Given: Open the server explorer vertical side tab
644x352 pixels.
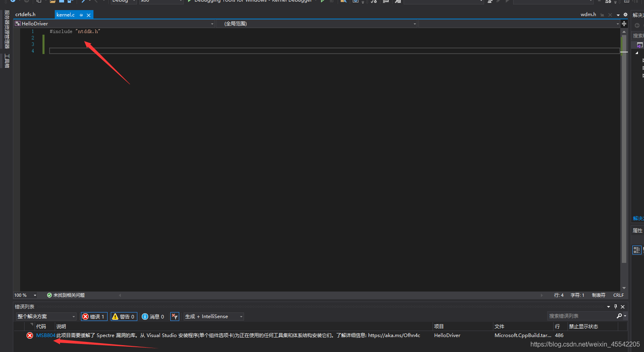Looking at the screenshot, I should [7, 29].
